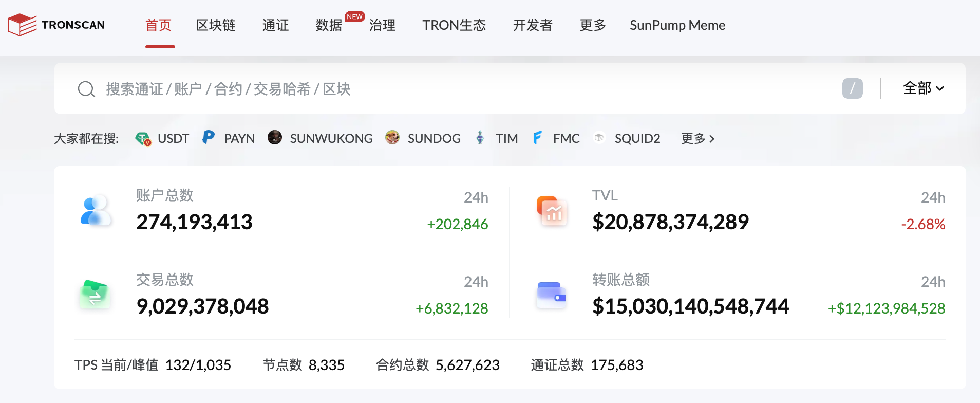Image resolution: width=980 pixels, height=403 pixels.
Task: Click the TRONSCAN logo
Action: point(56,25)
